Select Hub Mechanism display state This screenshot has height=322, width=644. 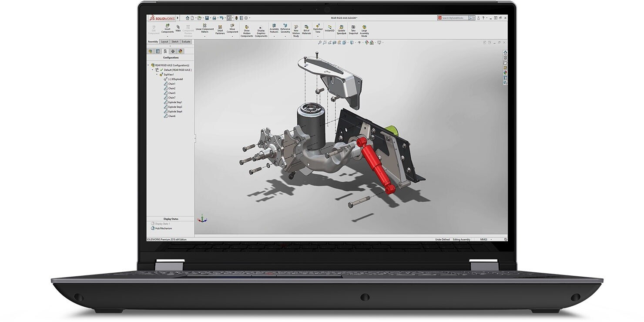(x=164, y=228)
